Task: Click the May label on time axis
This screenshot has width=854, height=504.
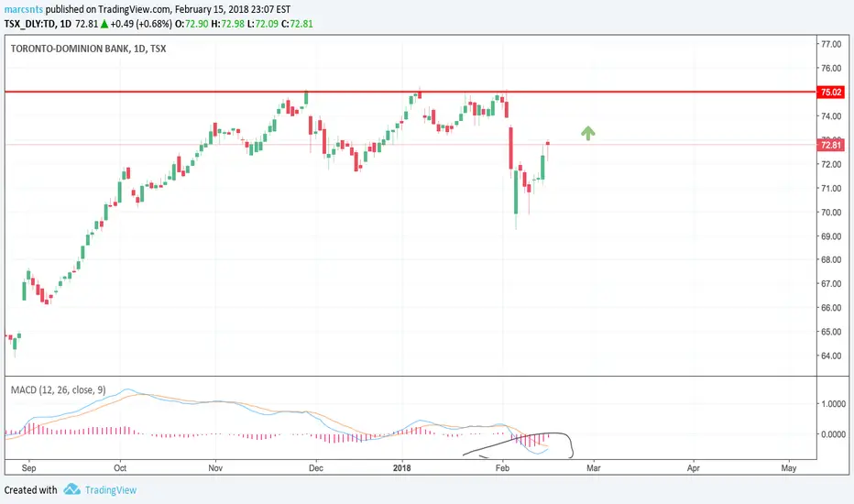Action: (x=789, y=468)
